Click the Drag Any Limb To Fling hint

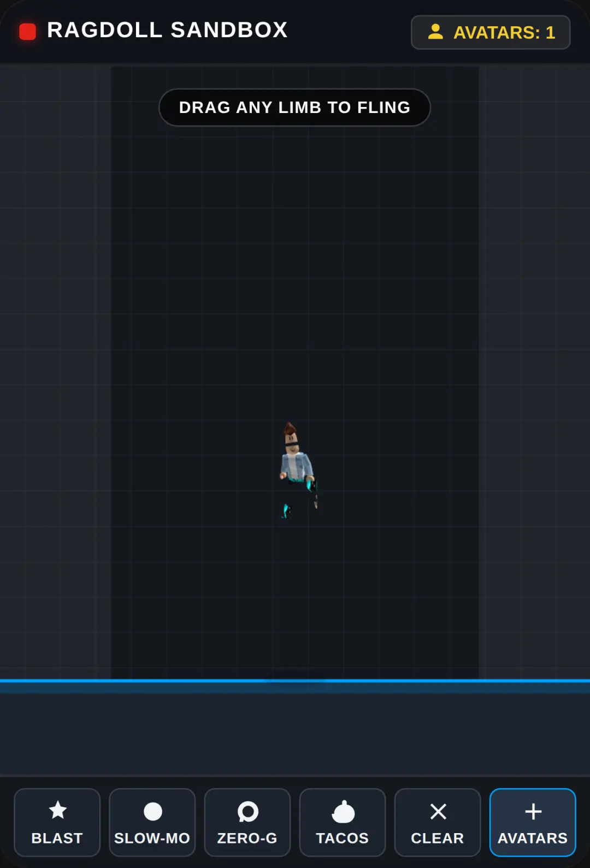[x=294, y=108]
